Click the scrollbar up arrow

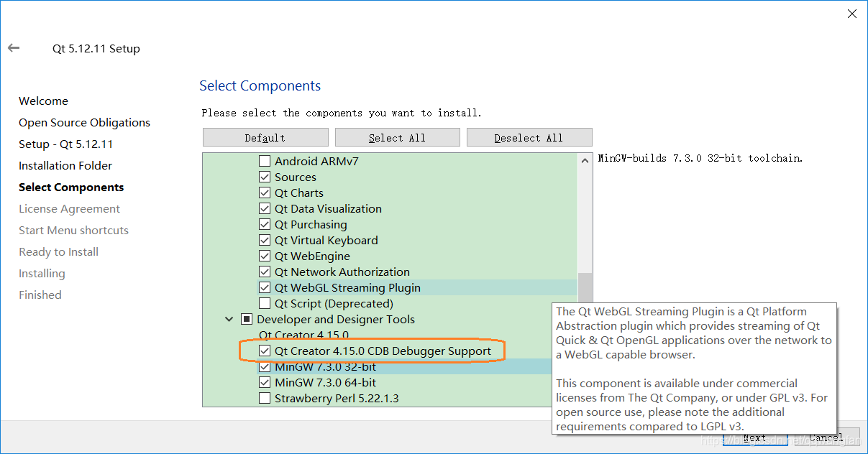click(x=585, y=159)
